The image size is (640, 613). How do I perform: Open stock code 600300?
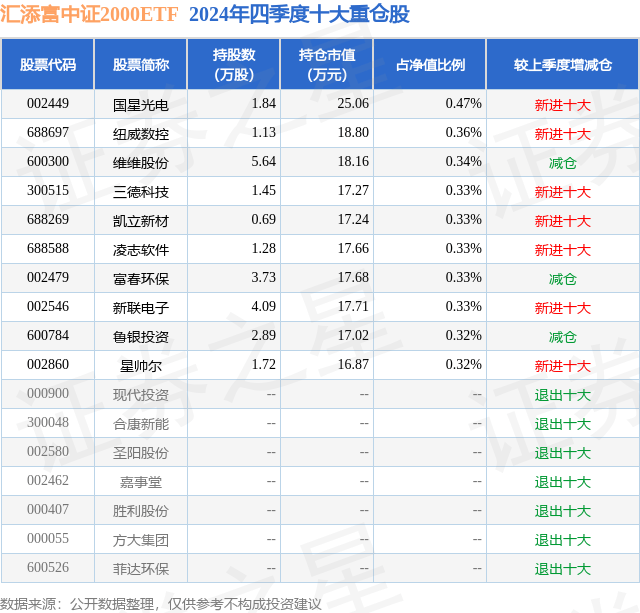point(48,162)
